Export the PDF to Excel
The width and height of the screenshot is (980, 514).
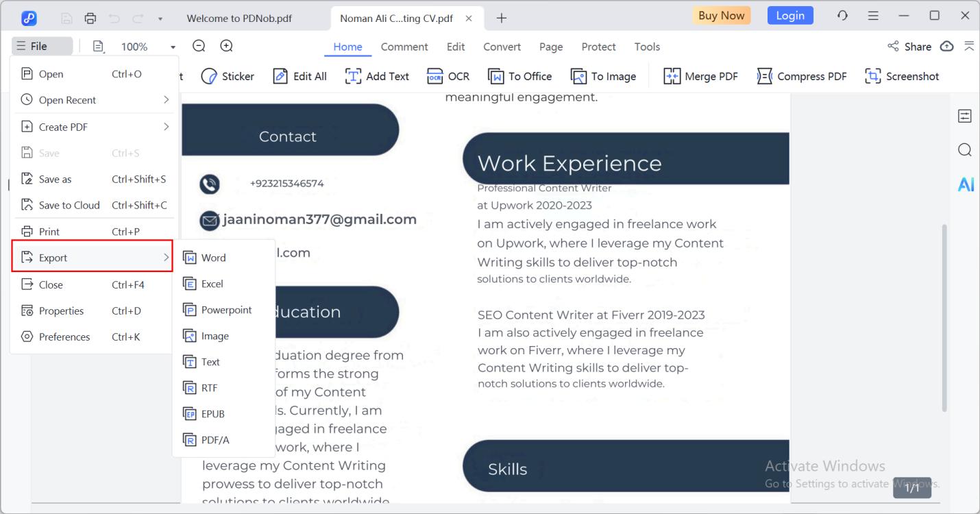coord(223,284)
